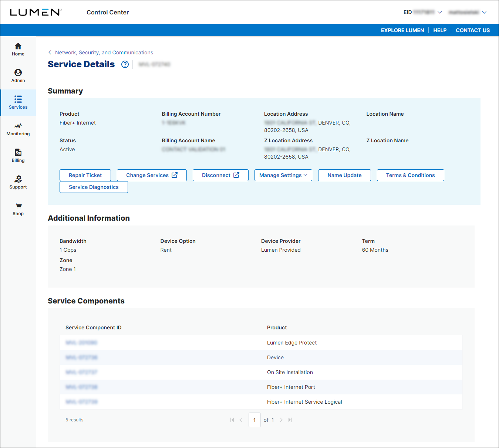The height and width of the screenshot is (448, 499).
Task: Open the Help menu item
Action: point(440,30)
